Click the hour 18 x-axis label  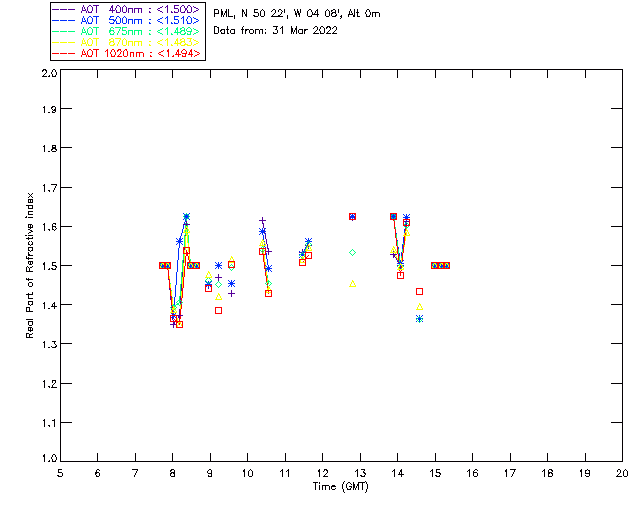point(548,473)
